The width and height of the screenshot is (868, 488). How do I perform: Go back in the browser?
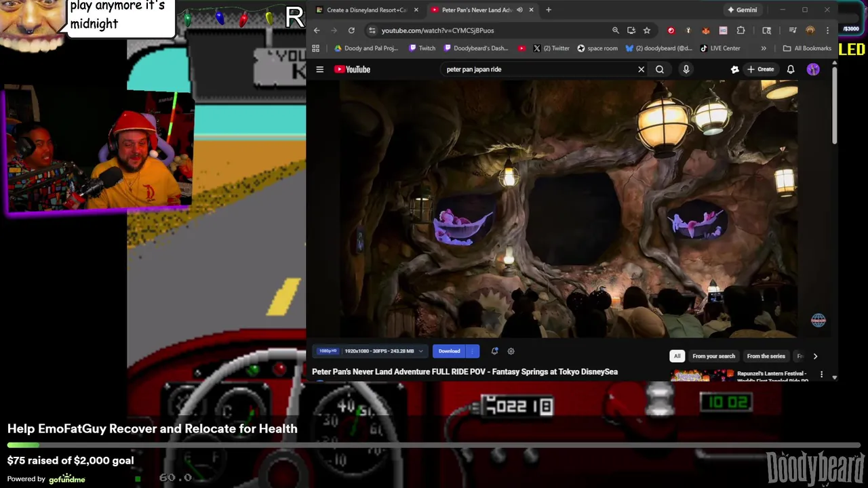click(317, 30)
